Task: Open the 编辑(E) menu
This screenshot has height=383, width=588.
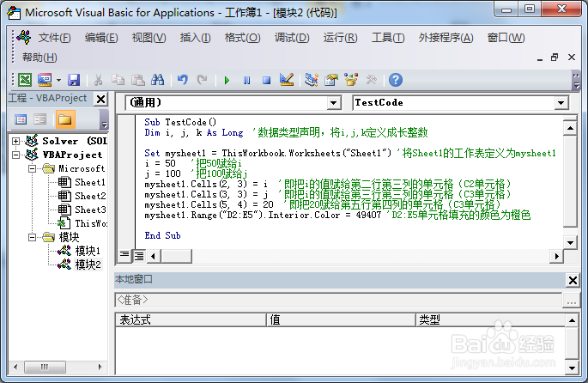Action: click(101, 38)
